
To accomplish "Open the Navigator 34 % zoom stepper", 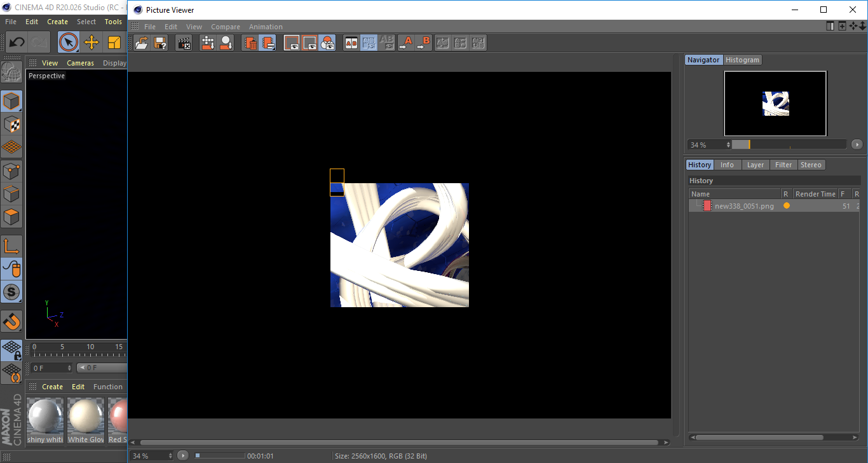I will pyautogui.click(x=728, y=145).
